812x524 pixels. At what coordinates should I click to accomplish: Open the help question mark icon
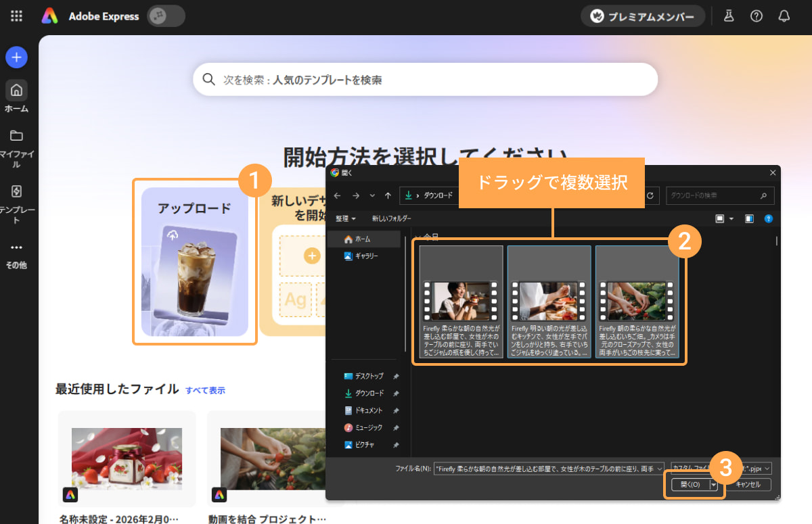click(757, 16)
